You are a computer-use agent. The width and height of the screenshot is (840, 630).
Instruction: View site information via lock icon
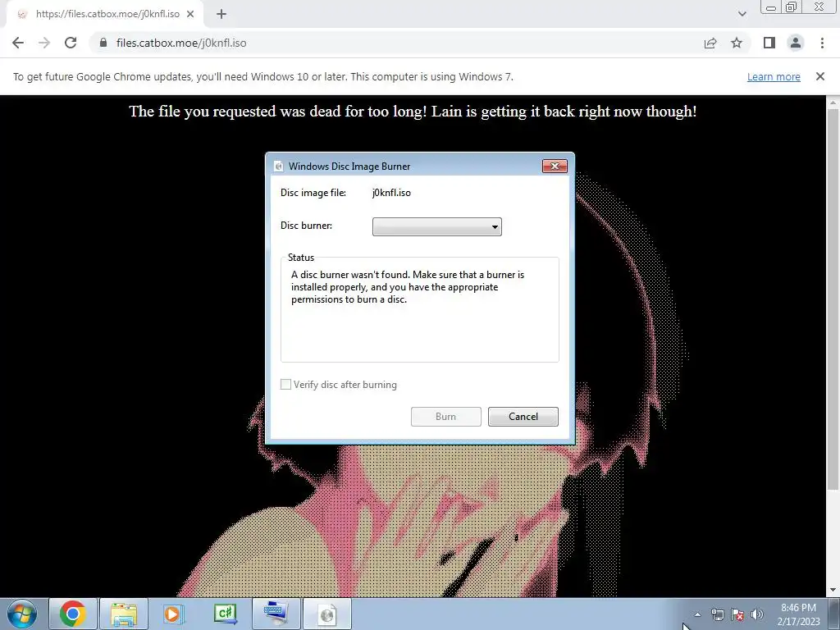tap(103, 43)
